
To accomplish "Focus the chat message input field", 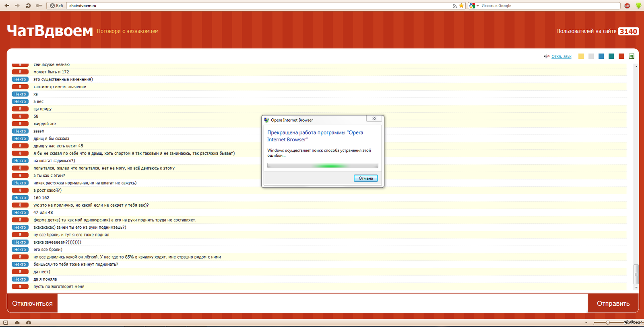I will pyautogui.click(x=323, y=303).
